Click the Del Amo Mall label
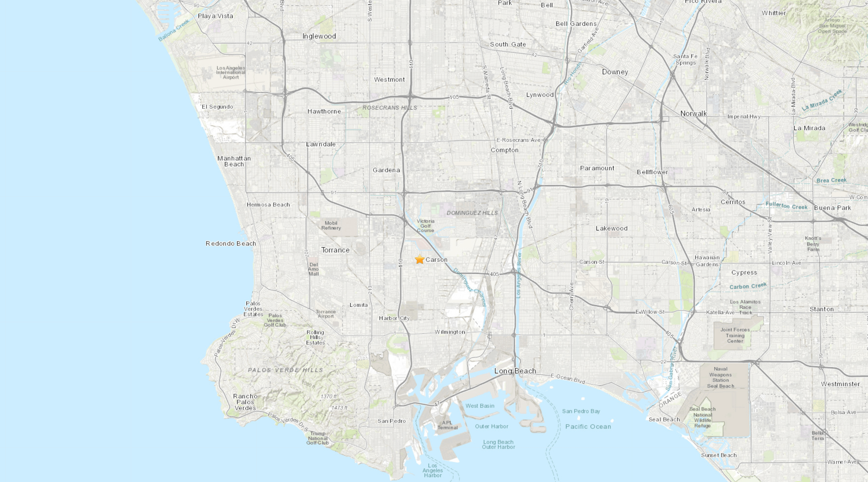Viewport: 868px width, 482px height. (313, 269)
